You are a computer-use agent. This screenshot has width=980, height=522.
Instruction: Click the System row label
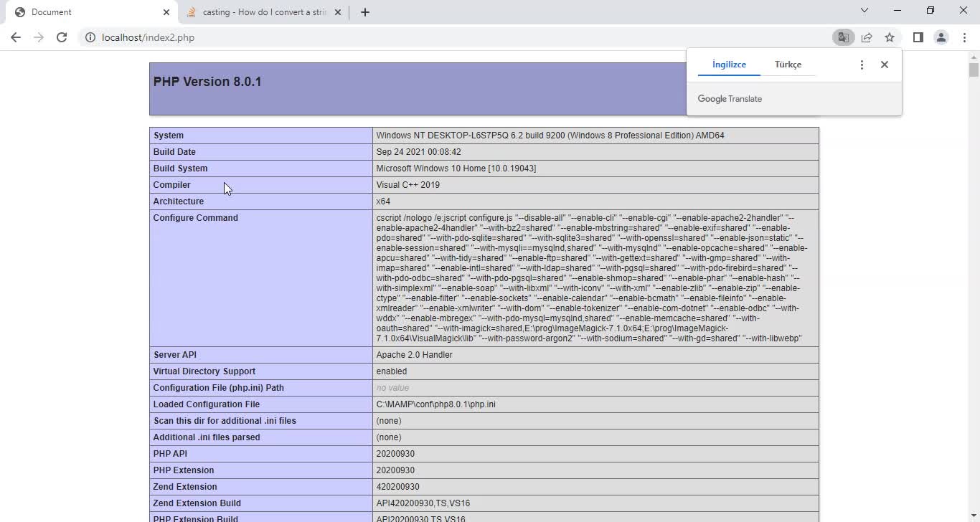[x=169, y=136]
